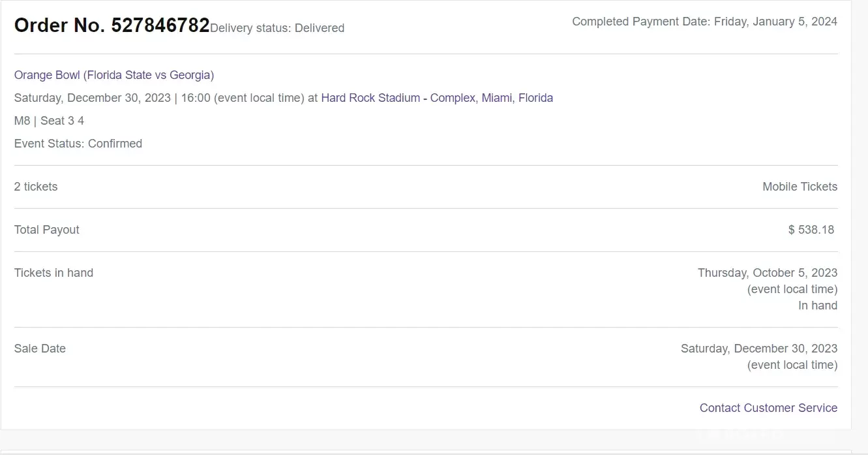Click the Mobile Tickets label
868x455 pixels.
800,187
